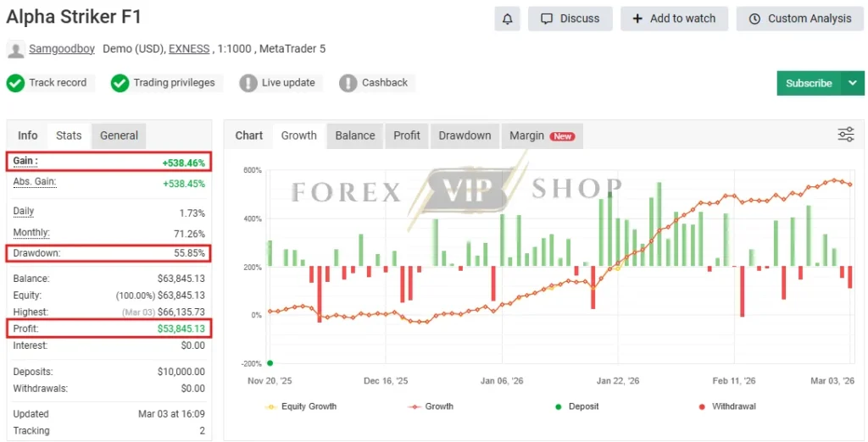The image size is (868, 442).
Task: Click the Gain label
Action: pyautogui.click(x=25, y=161)
